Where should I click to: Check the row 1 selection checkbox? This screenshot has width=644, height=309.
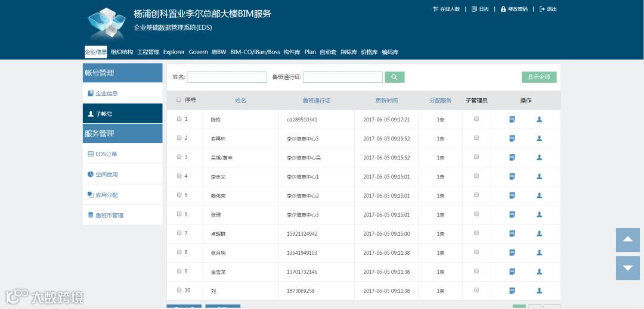(179, 119)
